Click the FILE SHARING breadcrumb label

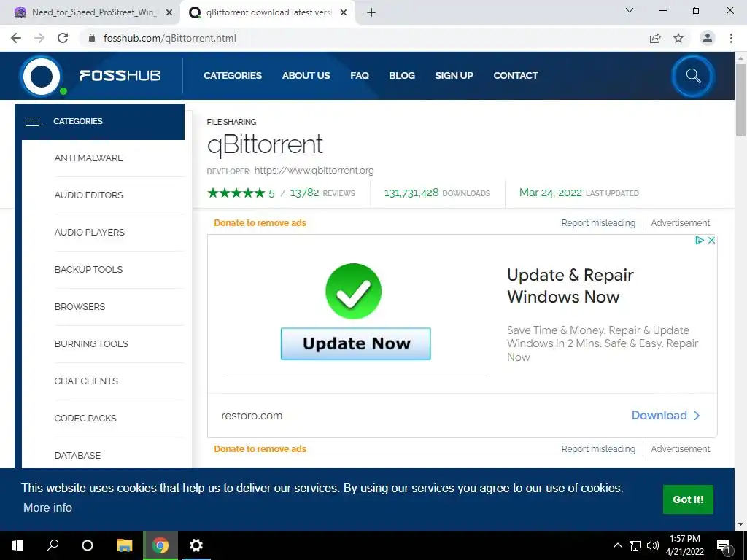coord(231,122)
